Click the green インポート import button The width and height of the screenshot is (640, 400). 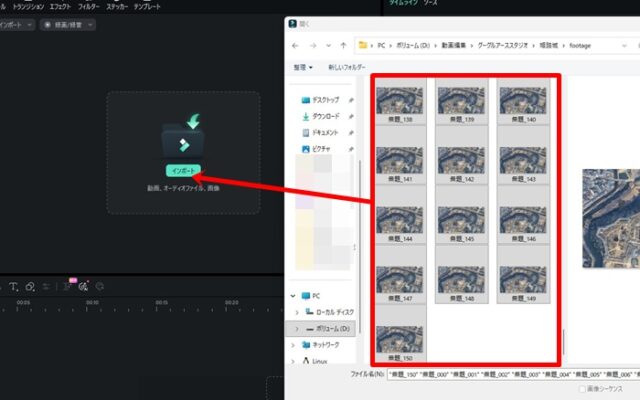pos(183,171)
